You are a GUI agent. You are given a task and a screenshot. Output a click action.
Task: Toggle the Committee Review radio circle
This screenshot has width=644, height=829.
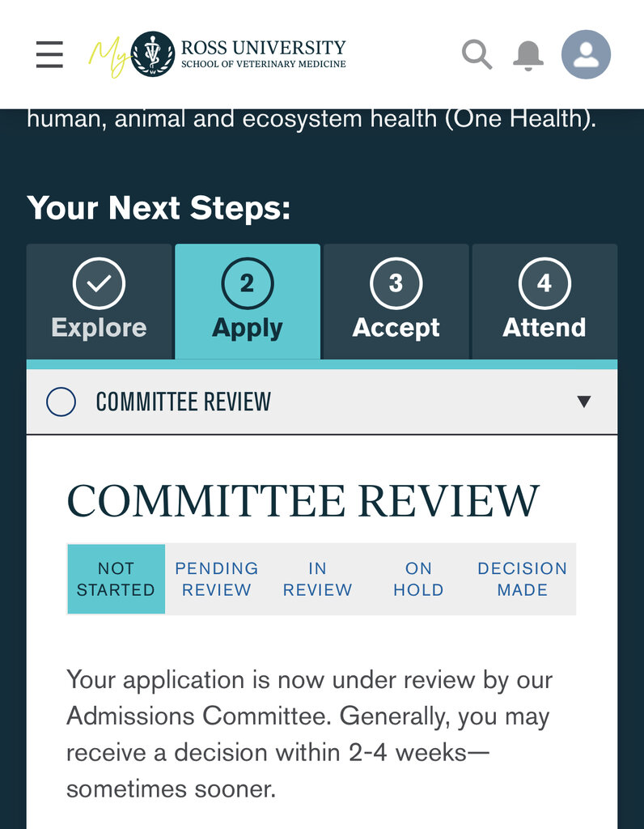(x=61, y=402)
